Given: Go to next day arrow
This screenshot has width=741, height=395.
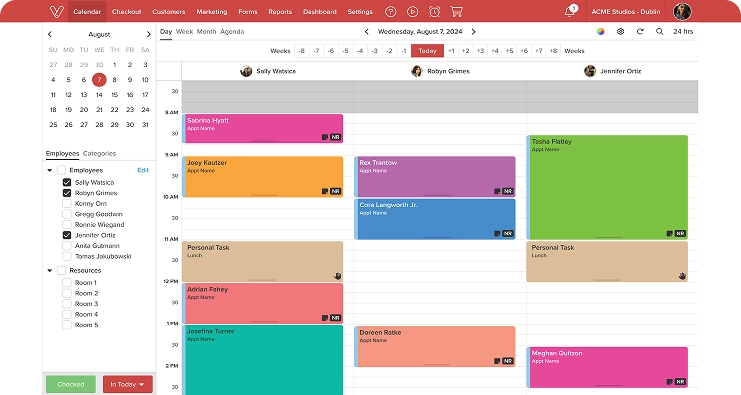Looking at the screenshot, I should (474, 32).
